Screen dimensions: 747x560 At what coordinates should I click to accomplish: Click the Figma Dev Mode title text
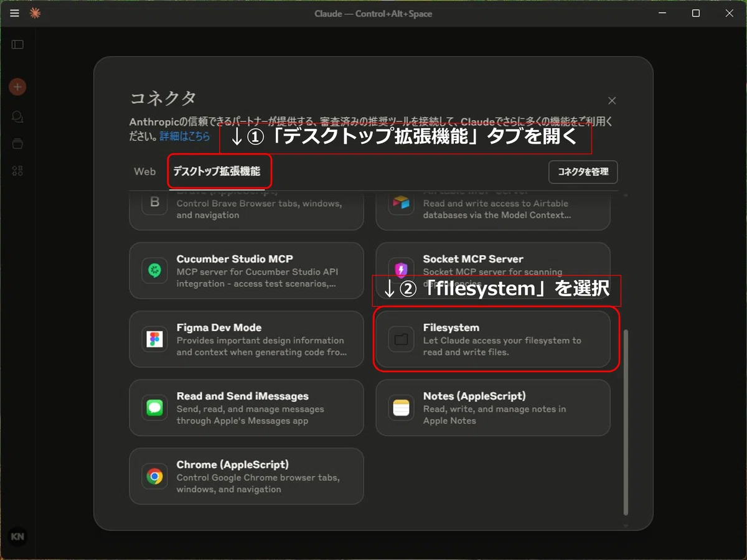pos(219,327)
